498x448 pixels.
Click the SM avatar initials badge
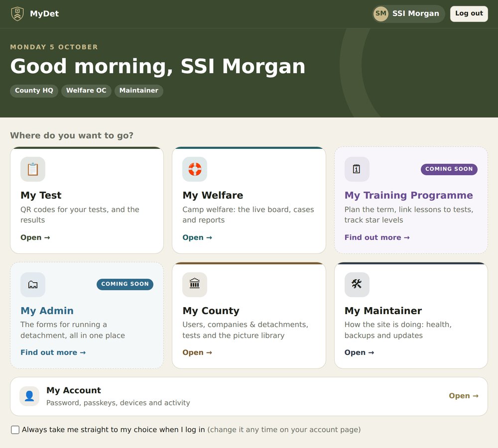pos(381,13)
